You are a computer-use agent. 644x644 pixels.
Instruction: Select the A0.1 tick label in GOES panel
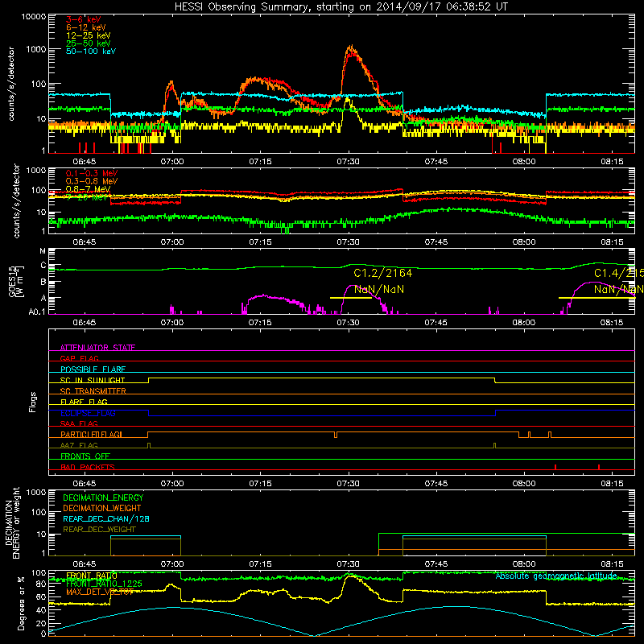point(37,312)
